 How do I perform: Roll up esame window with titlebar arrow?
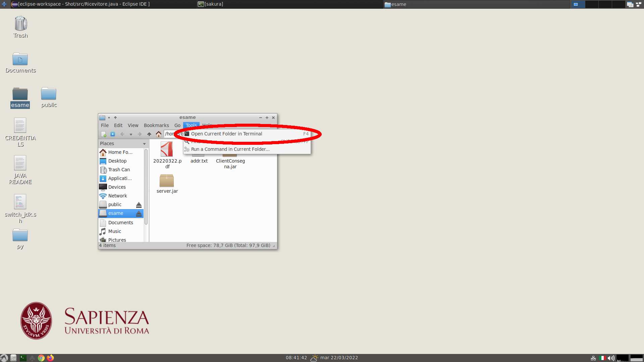click(115, 118)
